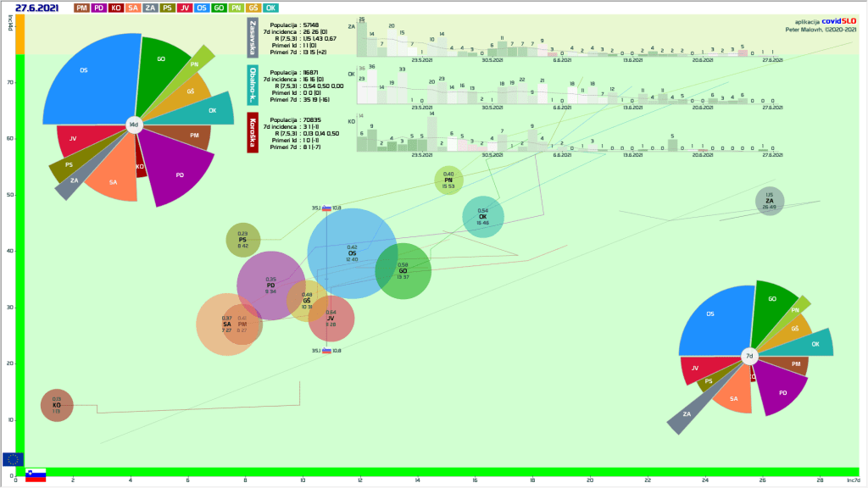The height and width of the screenshot is (488, 868).
Task: Select the Zasavska region tab
Action: click(x=253, y=37)
